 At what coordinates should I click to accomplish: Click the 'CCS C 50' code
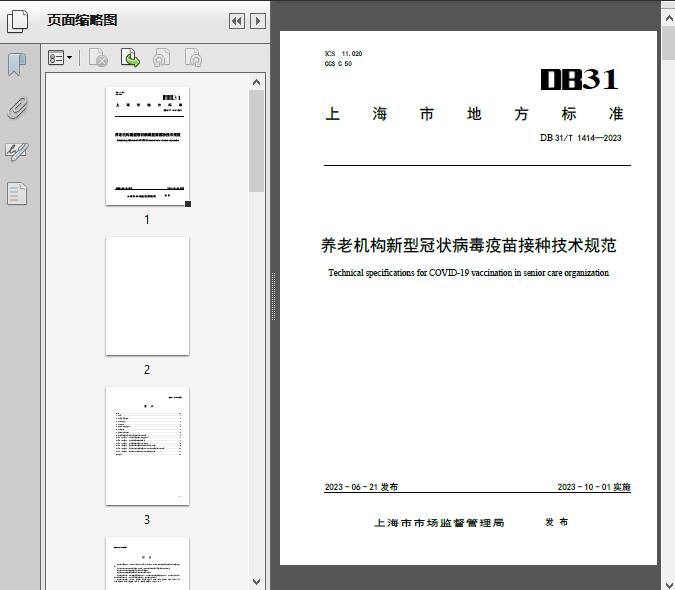pyautogui.click(x=338, y=64)
